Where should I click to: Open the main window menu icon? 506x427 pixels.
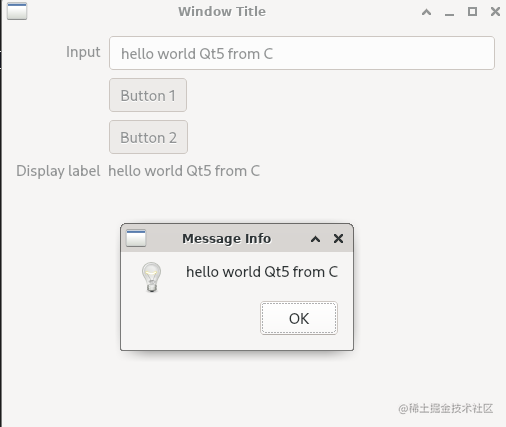(17, 11)
